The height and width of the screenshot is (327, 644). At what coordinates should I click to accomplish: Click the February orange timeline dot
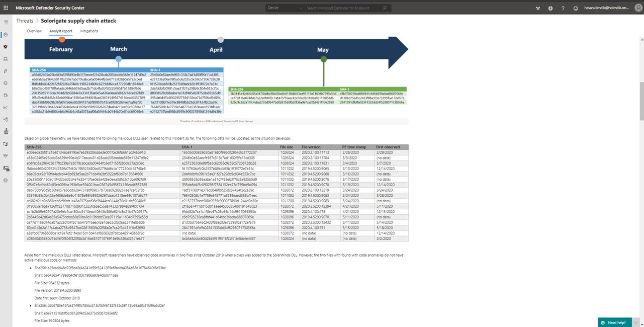pos(62,39)
